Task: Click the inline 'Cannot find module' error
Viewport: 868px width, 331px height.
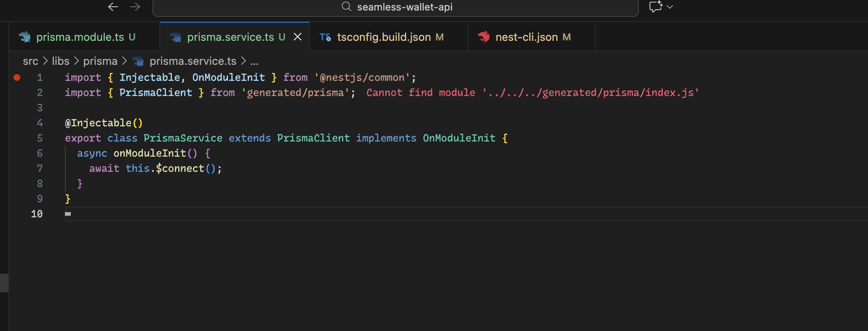Action: (533, 93)
